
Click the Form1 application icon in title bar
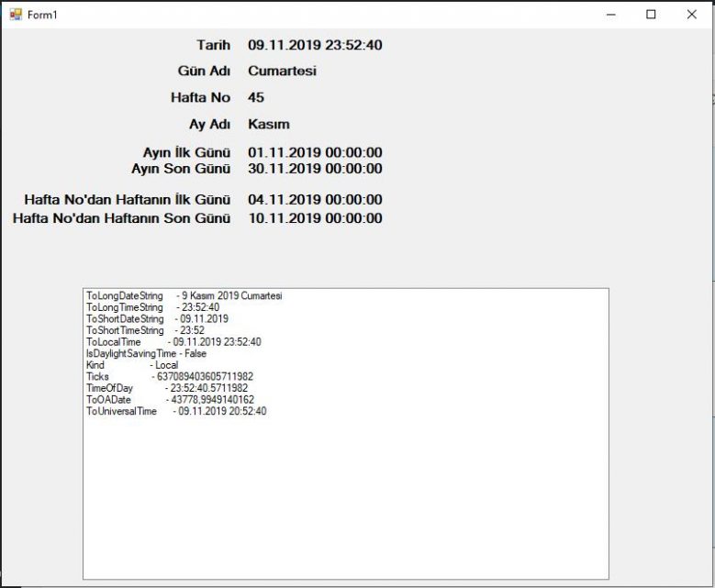point(16,15)
